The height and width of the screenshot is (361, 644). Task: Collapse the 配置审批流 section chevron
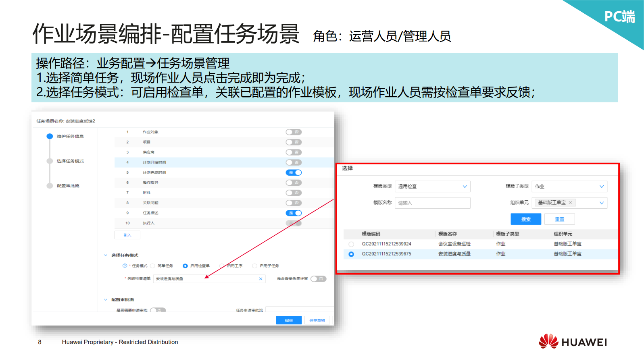coord(106,299)
